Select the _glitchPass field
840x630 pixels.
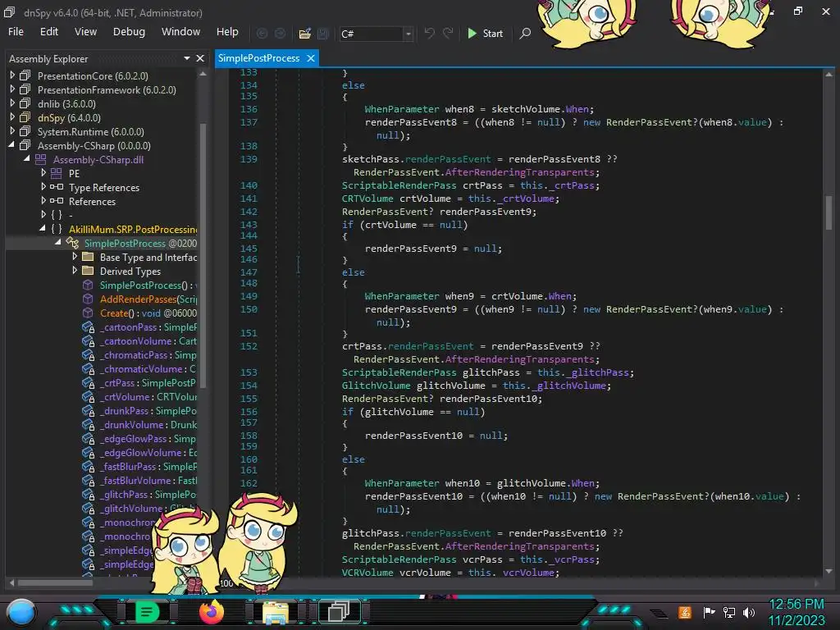(148, 494)
